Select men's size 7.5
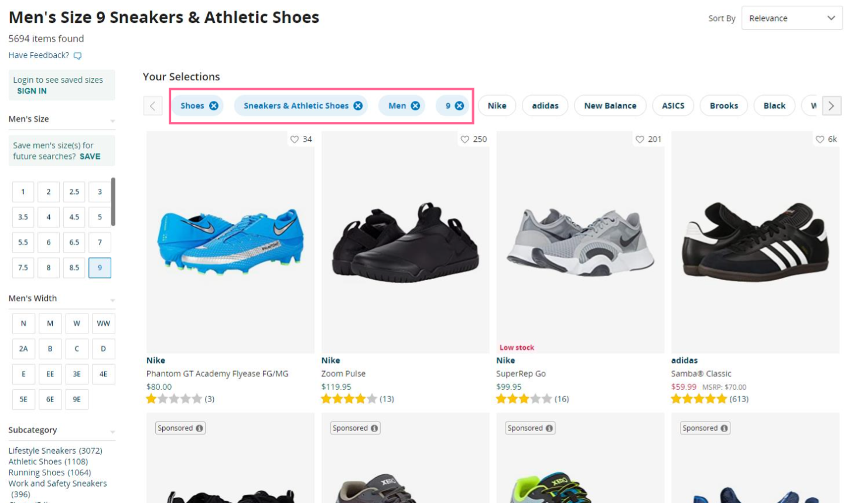The image size is (868, 503). point(23,267)
